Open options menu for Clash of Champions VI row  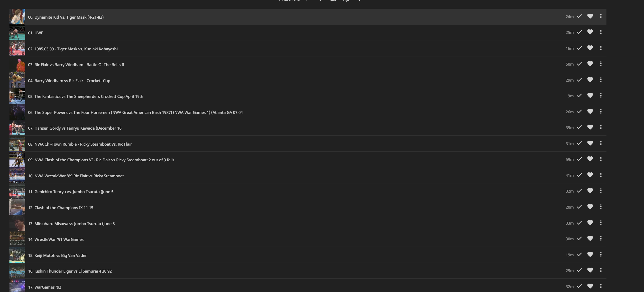click(x=601, y=159)
